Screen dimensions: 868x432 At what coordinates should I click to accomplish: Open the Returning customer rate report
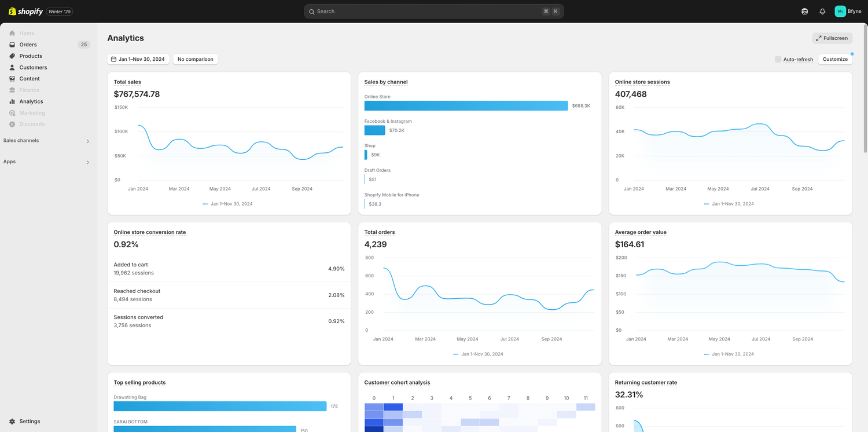tap(646, 383)
